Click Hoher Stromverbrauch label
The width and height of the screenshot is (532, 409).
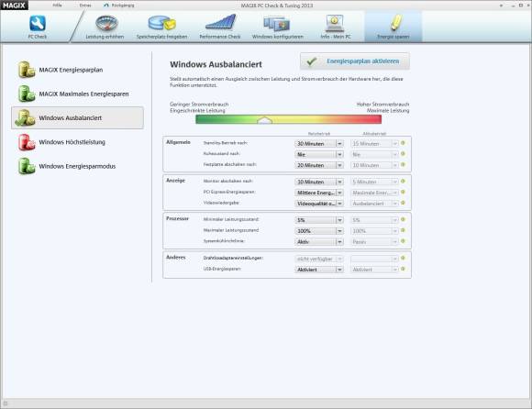(382, 105)
